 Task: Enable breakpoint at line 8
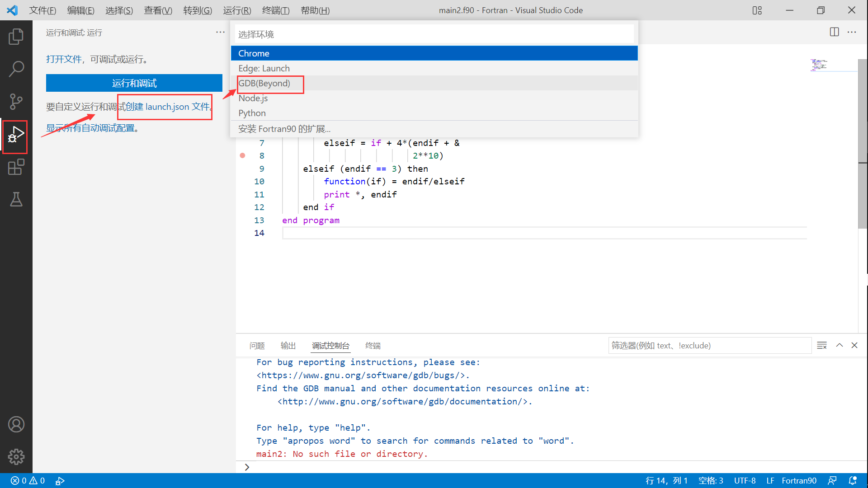(x=243, y=156)
